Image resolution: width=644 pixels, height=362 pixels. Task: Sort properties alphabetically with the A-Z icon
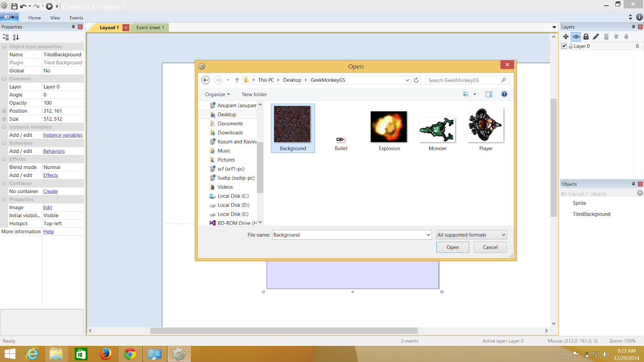click(16, 37)
